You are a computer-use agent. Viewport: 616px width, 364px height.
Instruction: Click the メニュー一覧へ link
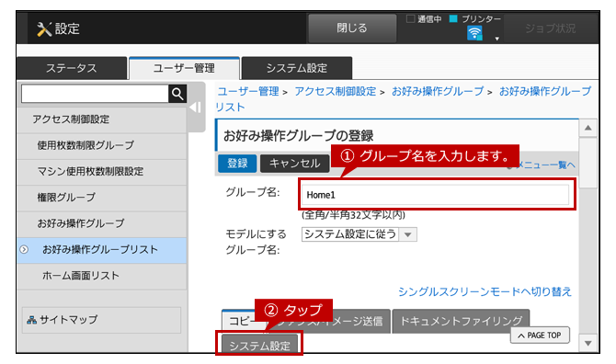coord(545,165)
